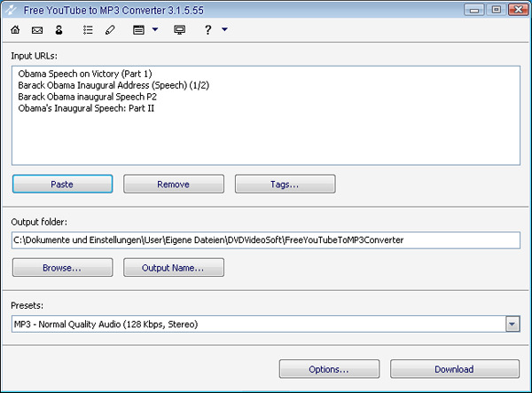
Task: Click the question mark help icon
Action: pos(208,30)
